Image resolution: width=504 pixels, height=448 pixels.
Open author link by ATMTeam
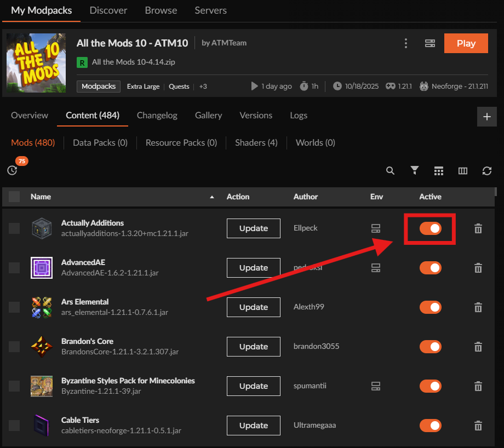point(224,43)
